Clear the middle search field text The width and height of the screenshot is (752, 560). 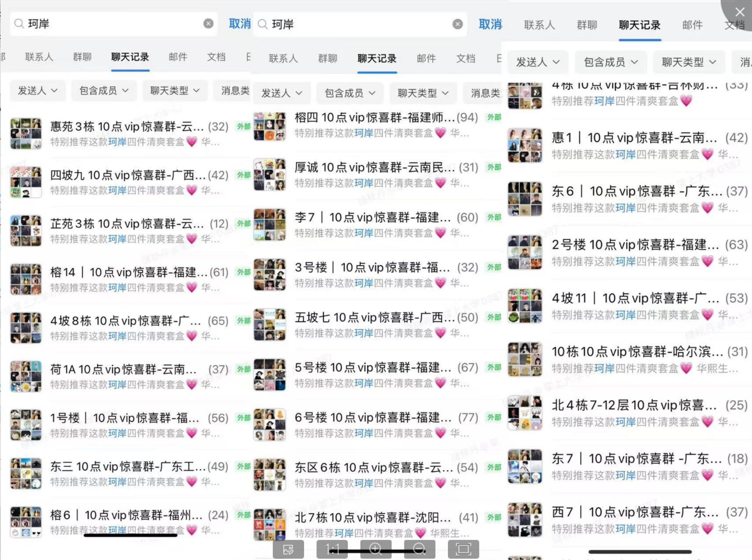point(458,24)
